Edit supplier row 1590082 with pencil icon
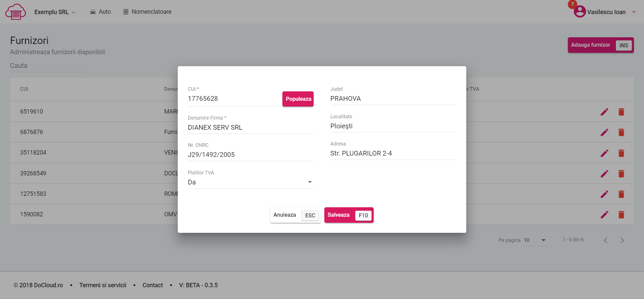Screen dimensions: 644x299 (x=604, y=215)
